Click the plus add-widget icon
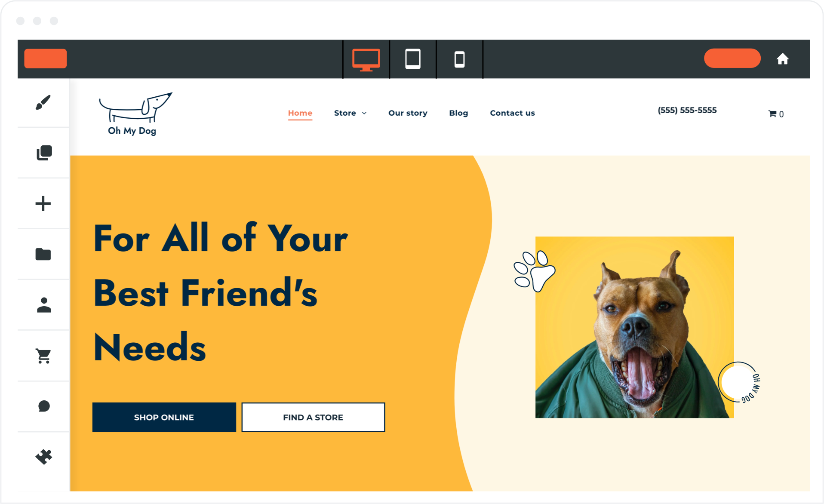The height and width of the screenshot is (504, 824). [x=43, y=203]
